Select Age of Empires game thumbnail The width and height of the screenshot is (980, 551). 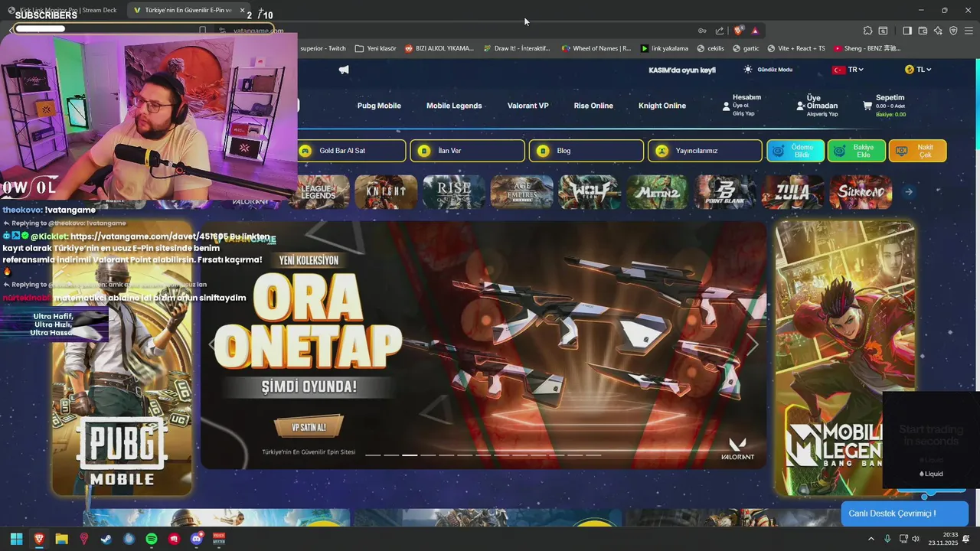tap(521, 192)
